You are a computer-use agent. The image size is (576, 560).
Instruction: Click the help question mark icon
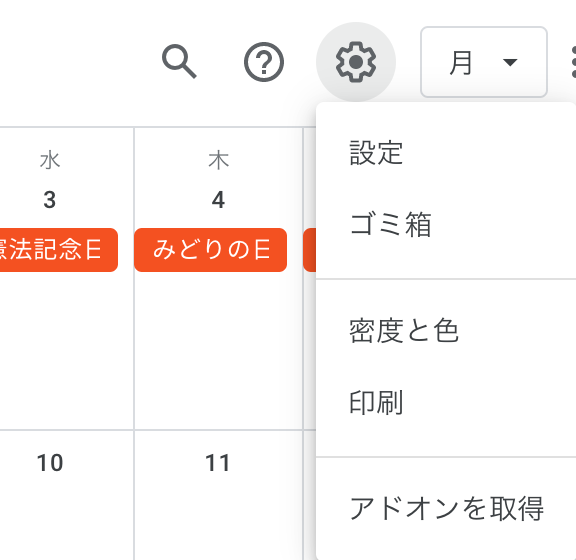264,62
